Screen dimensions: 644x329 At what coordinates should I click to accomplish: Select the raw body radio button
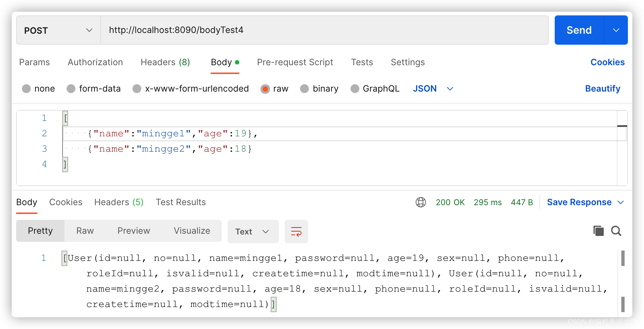click(265, 89)
